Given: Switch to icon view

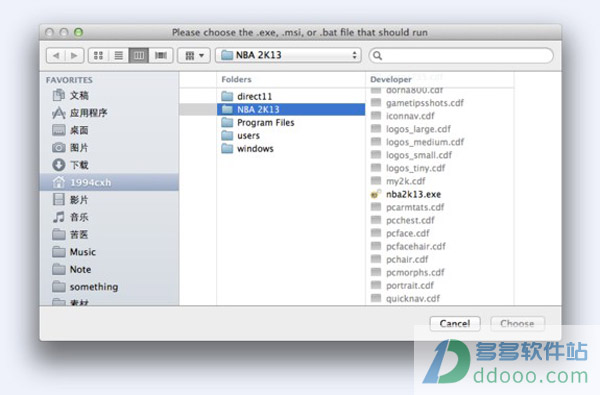Looking at the screenshot, I should click(x=98, y=55).
